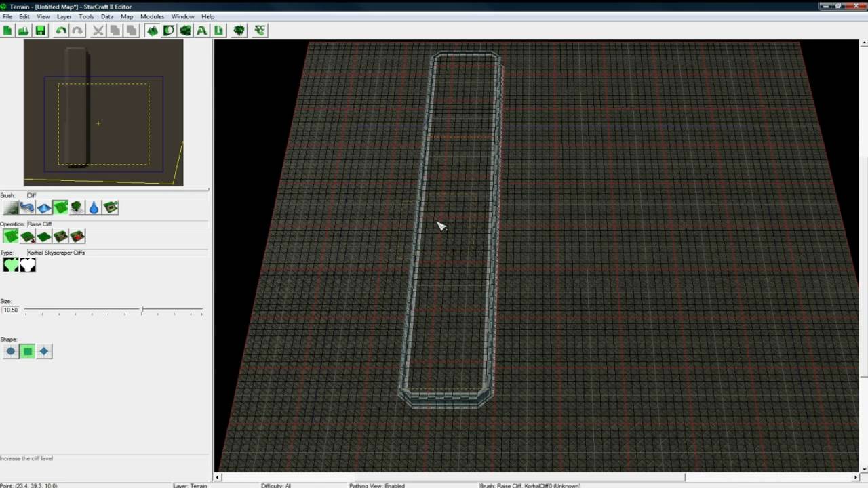868x488 pixels.
Task: Click the Paste toolbar icon
Action: tap(132, 30)
